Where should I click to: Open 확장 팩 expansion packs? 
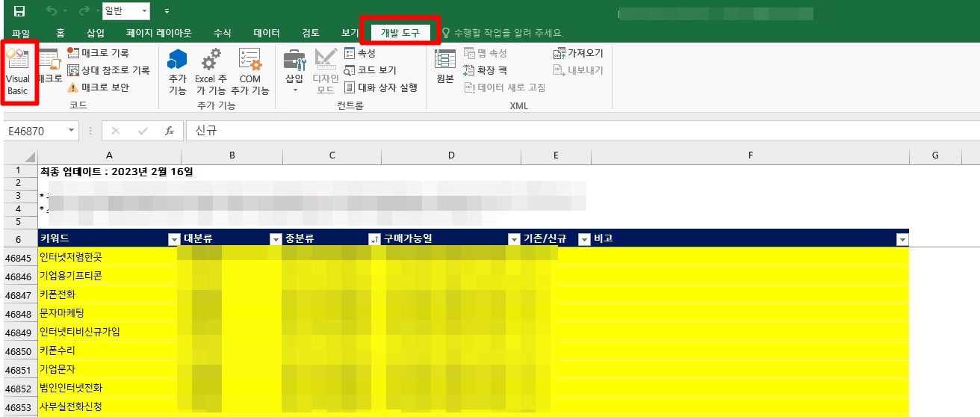pos(486,70)
